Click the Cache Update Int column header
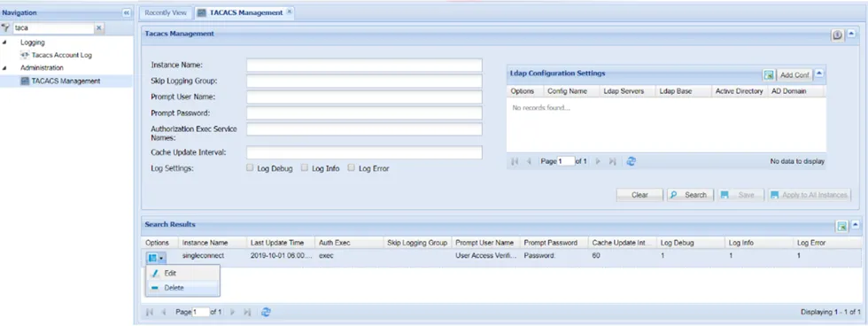This screenshot has width=868, height=326. 622,243
